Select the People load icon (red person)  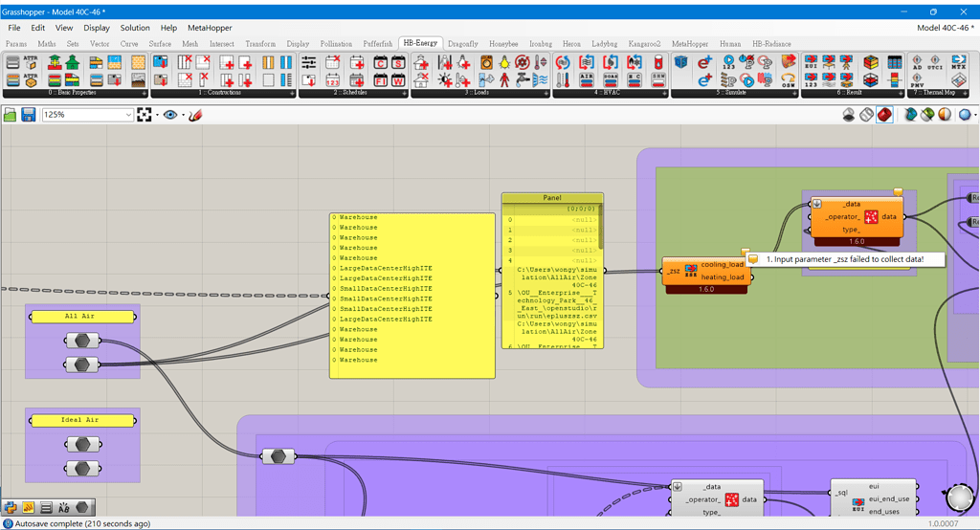click(x=504, y=79)
